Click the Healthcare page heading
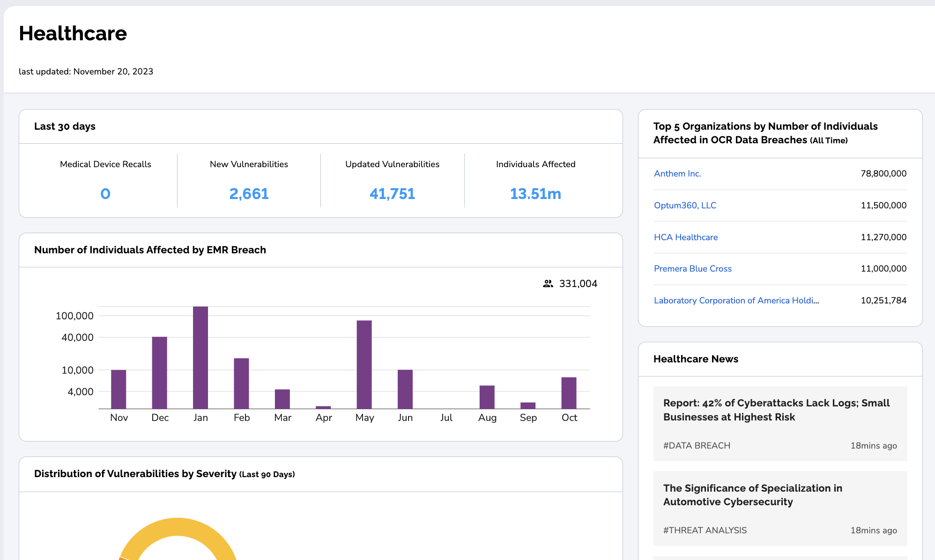Image resolution: width=935 pixels, height=560 pixels. (x=73, y=34)
